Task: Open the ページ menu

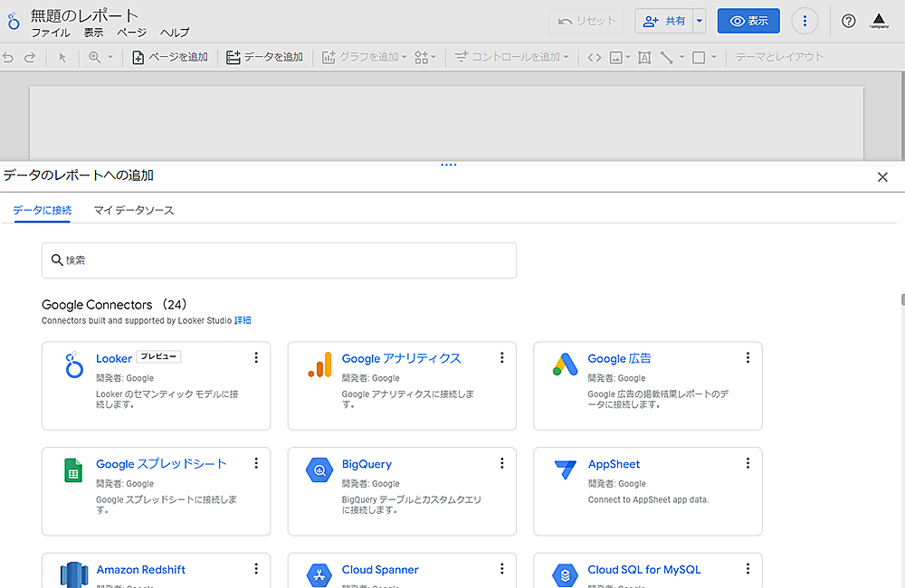Action: click(x=131, y=33)
